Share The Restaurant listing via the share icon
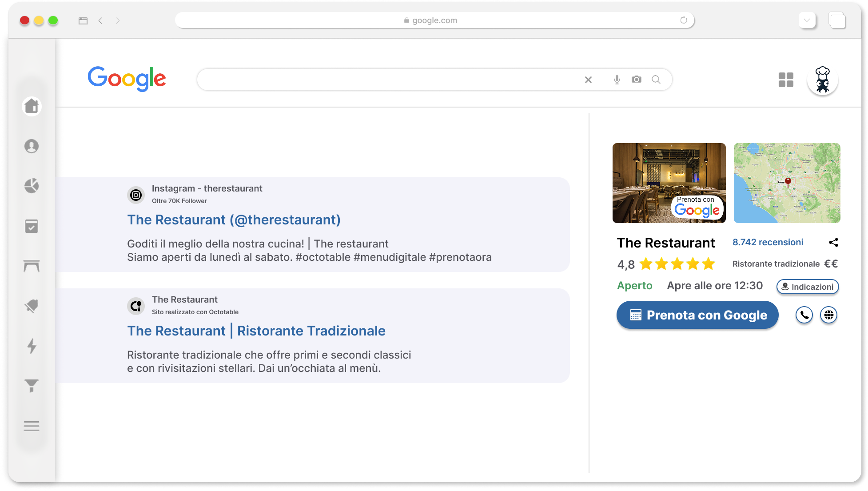Viewport: 868px width, 491px height. [x=834, y=243]
